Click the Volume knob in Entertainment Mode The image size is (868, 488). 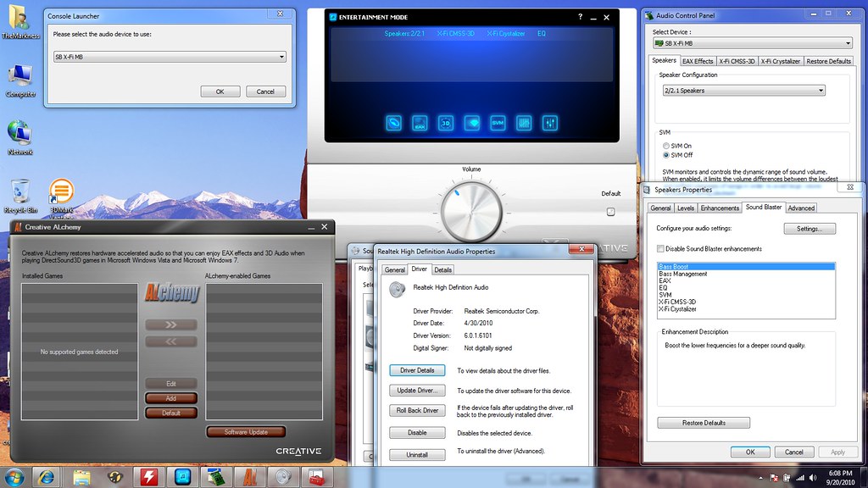[x=471, y=212]
